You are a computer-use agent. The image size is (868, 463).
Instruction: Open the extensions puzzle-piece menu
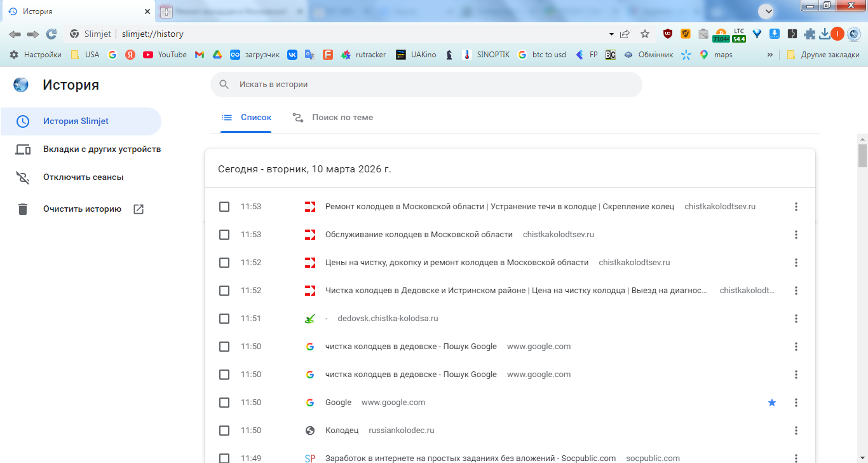point(810,34)
